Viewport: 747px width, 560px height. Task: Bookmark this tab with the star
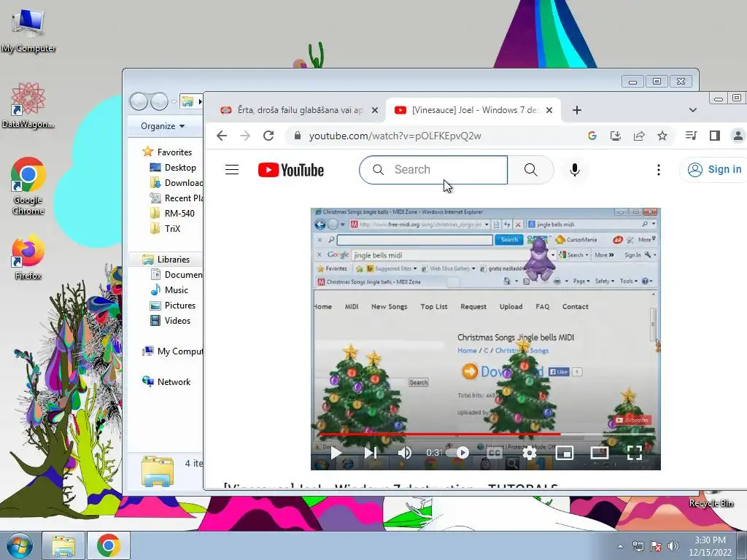[662, 136]
